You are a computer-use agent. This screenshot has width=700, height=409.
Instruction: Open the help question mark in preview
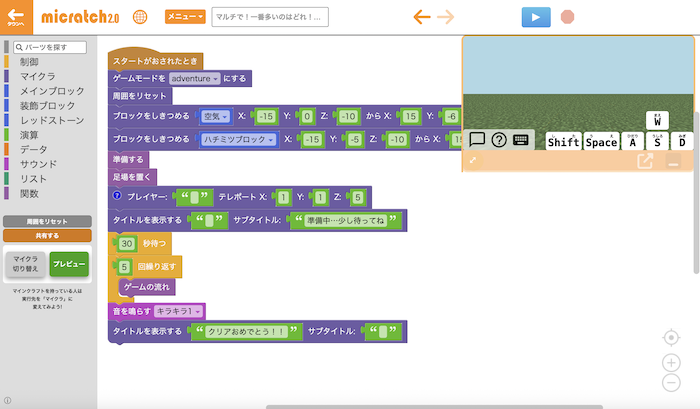click(x=499, y=140)
